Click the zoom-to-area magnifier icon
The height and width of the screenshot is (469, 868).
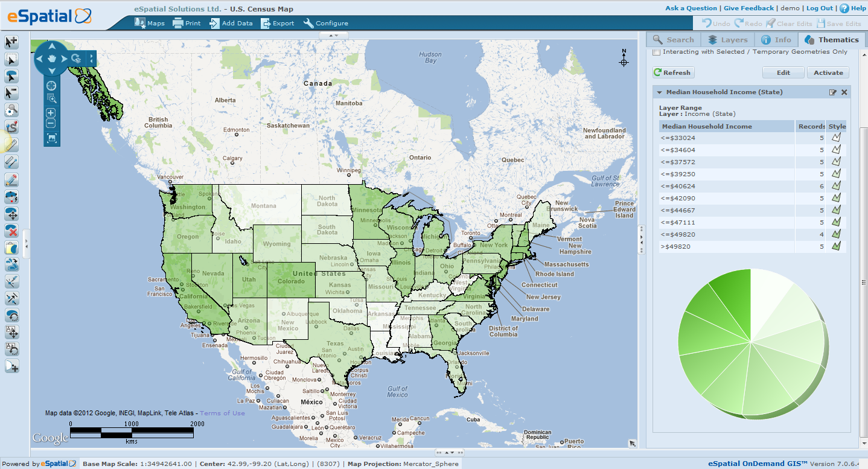coord(51,98)
